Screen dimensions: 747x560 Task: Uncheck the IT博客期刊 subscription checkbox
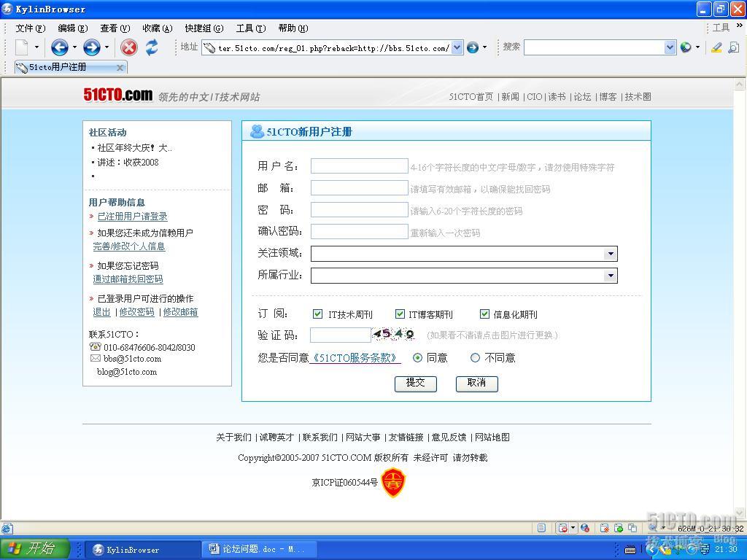(400, 314)
